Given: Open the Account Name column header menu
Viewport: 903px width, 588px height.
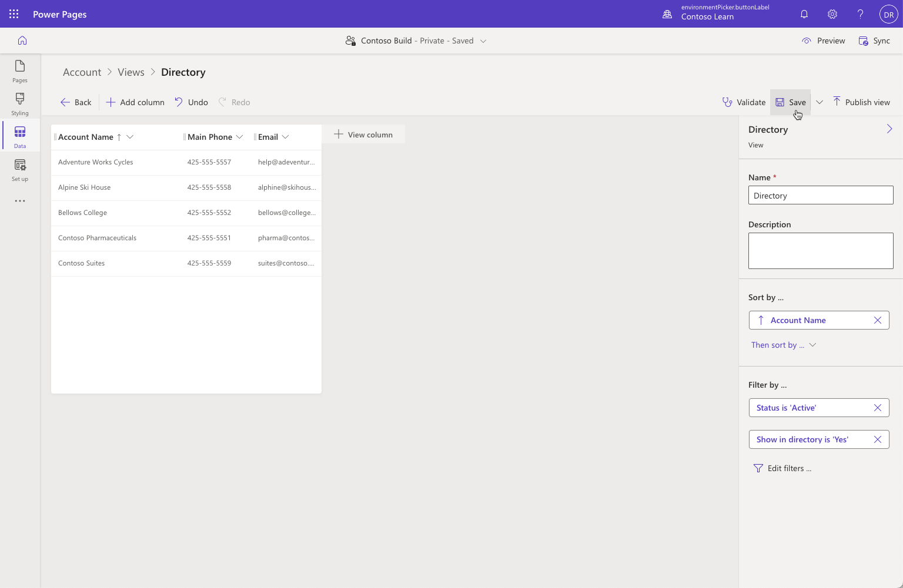Looking at the screenshot, I should [x=130, y=136].
